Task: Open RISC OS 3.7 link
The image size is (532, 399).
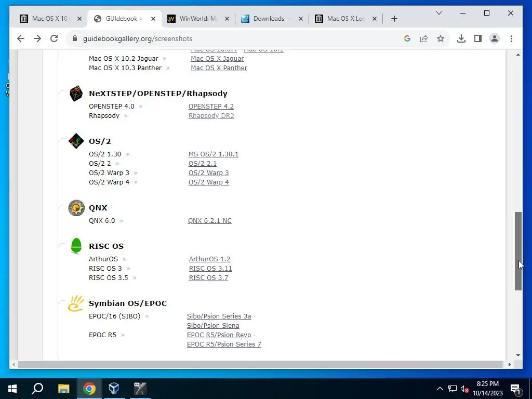Action: tap(209, 278)
